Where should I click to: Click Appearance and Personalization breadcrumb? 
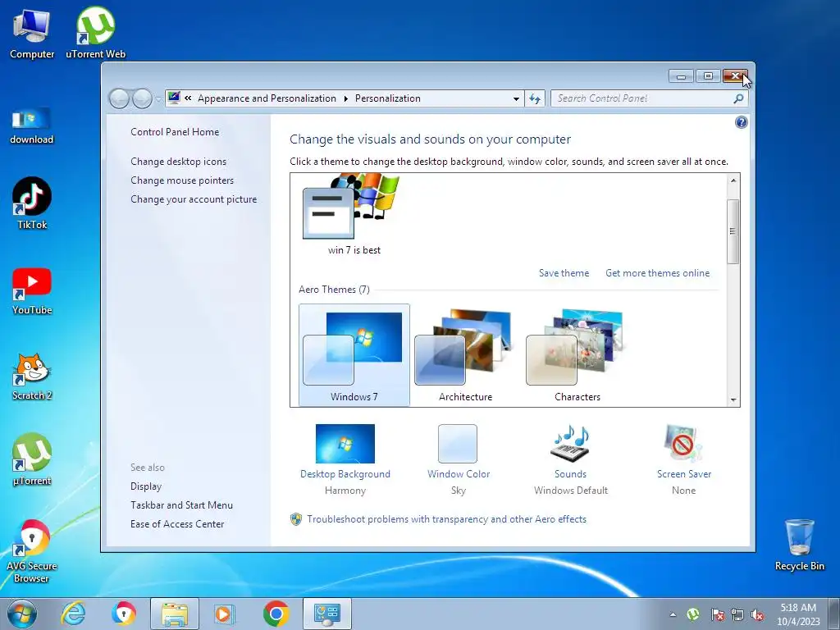267,98
